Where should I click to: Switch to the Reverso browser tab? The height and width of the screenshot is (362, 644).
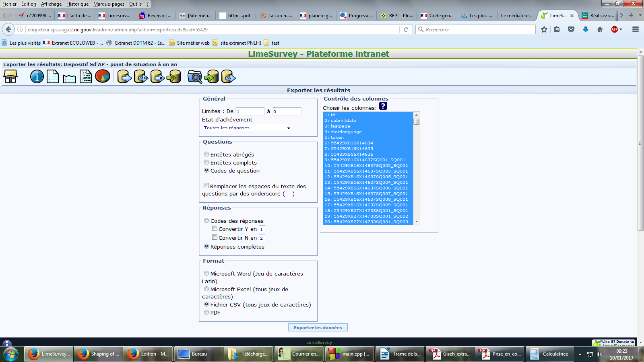click(x=155, y=16)
